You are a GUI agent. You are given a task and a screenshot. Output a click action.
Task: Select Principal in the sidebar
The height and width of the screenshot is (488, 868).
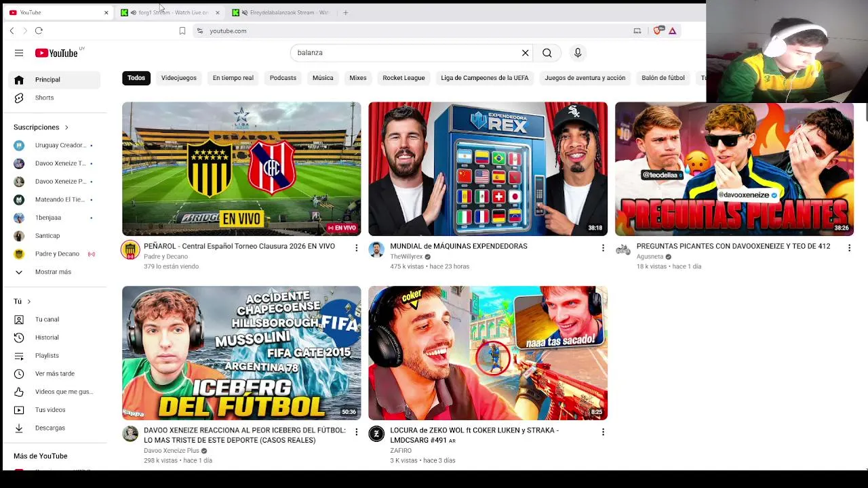[54, 80]
